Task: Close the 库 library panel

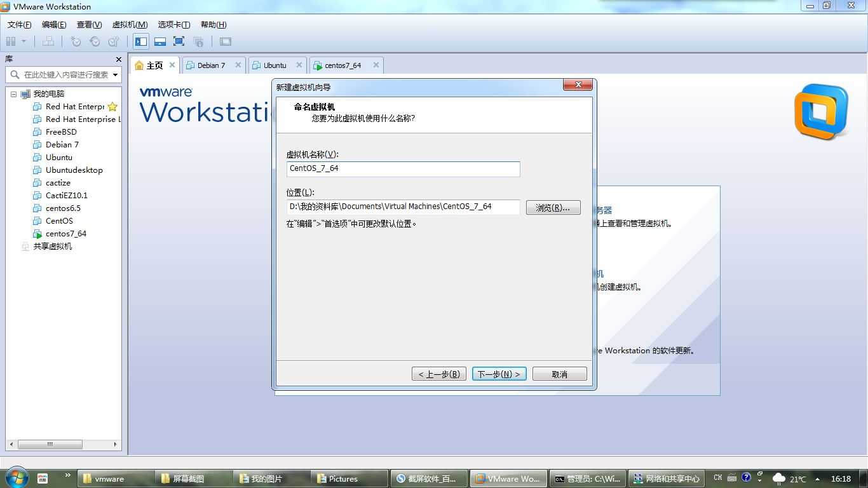Action: coord(118,59)
